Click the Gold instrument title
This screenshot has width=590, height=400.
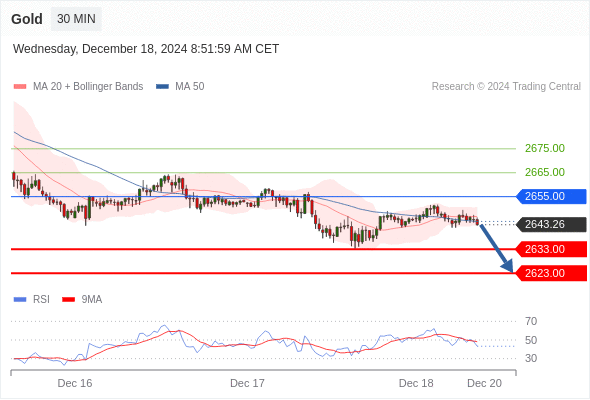coord(27,19)
